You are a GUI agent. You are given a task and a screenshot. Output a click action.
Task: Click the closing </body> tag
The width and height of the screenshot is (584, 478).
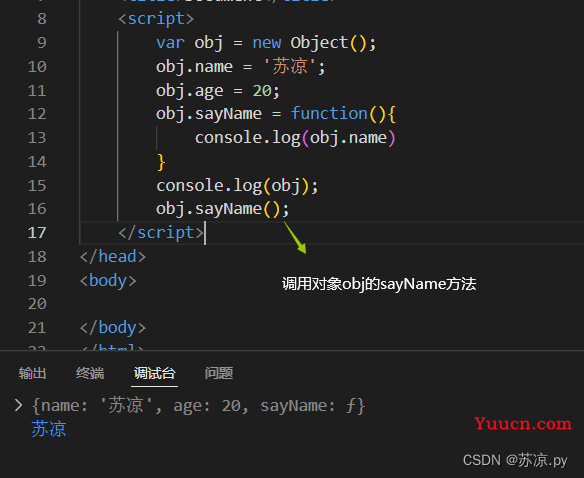[x=113, y=328]
